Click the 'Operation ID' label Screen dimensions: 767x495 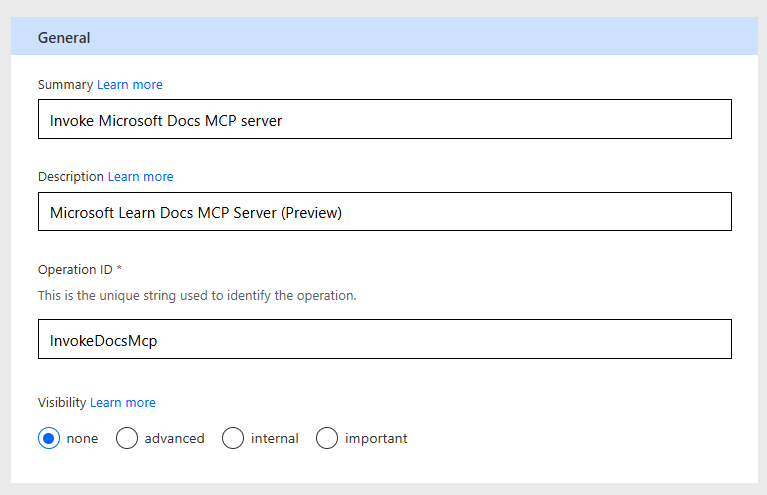point(75,270)
